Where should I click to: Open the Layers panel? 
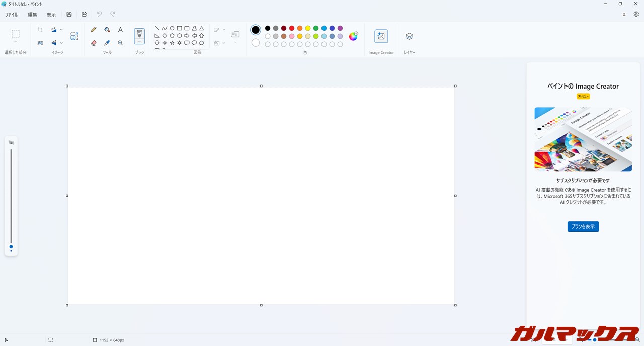pyautogui.click(x=409, y=36)
